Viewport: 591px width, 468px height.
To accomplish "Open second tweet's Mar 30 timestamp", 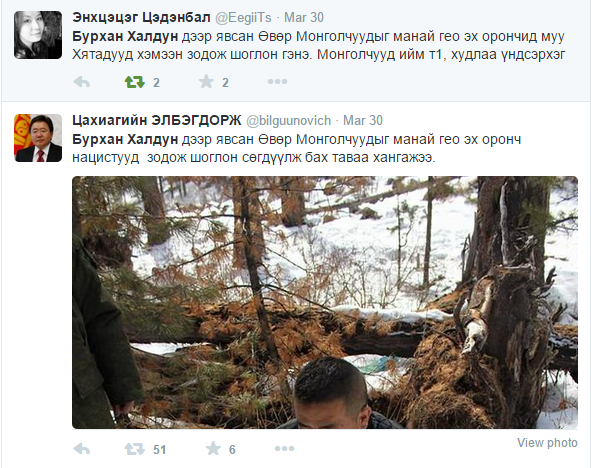I will (363, 121).
